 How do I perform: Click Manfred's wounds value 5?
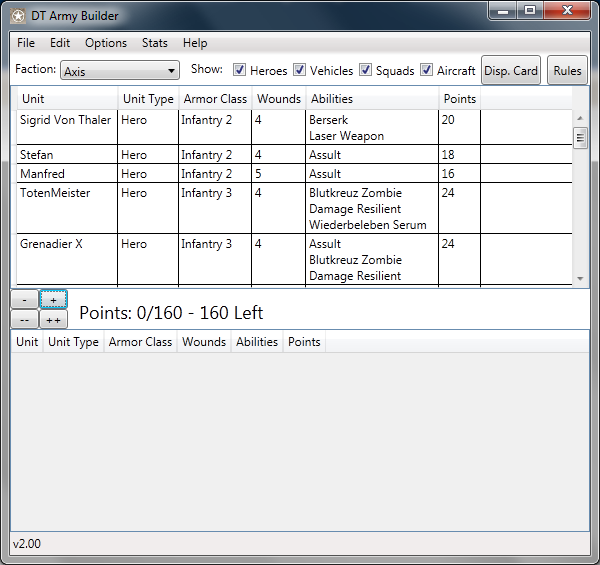click(x=258, y=174)
